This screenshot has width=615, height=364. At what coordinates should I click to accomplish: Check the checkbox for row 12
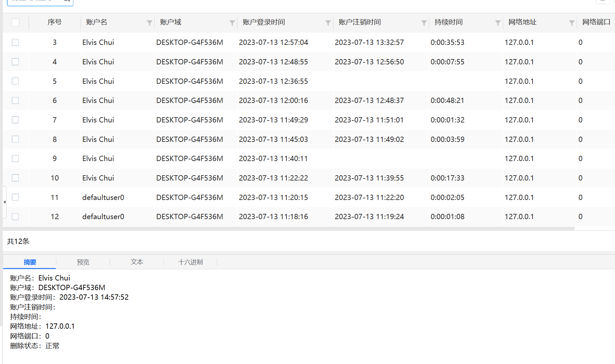pos(16,216)
